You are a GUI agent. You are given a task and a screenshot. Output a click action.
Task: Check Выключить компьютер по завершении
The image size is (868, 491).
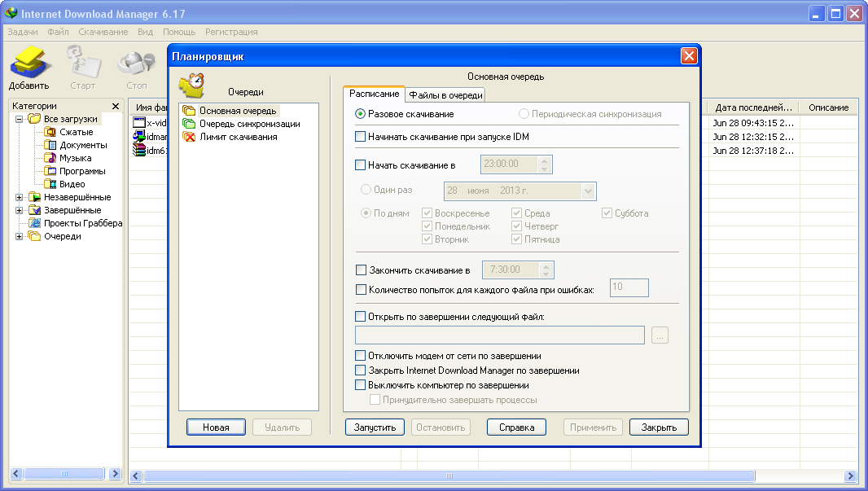click(361, 385)
